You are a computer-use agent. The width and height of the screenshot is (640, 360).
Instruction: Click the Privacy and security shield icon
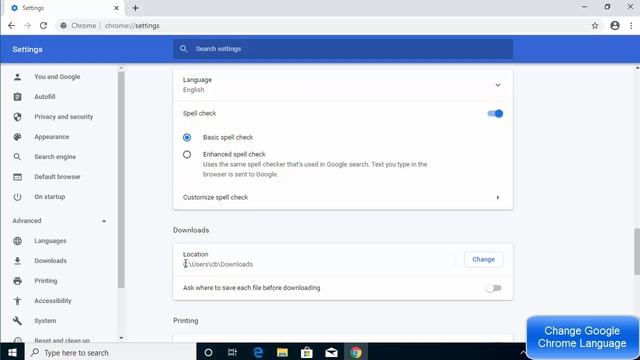[x=17, y=117]
